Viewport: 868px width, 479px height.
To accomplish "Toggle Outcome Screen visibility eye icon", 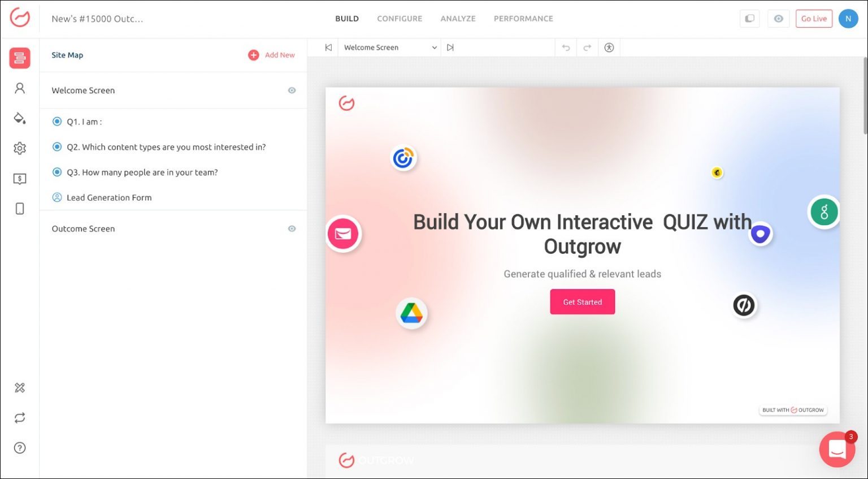I will (x=292, y=229).
